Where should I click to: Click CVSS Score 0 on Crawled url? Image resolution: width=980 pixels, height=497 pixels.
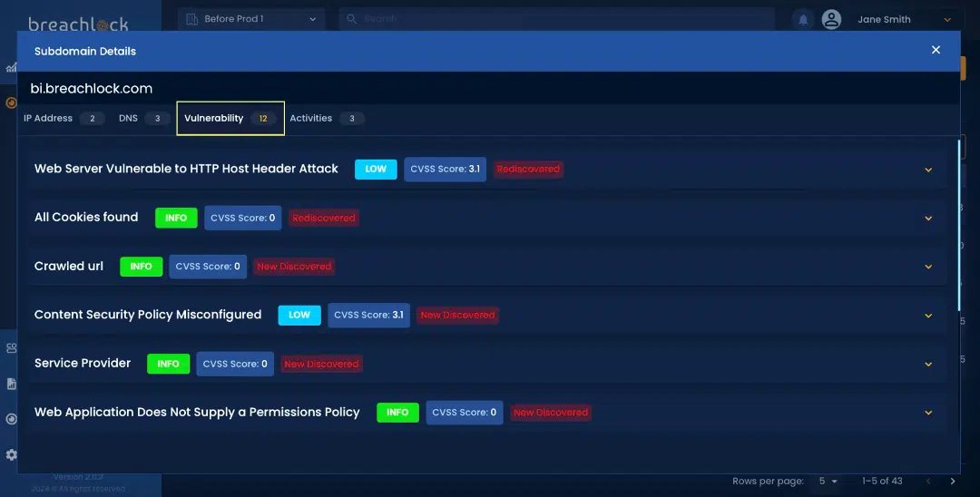click(x=208, y=267)
